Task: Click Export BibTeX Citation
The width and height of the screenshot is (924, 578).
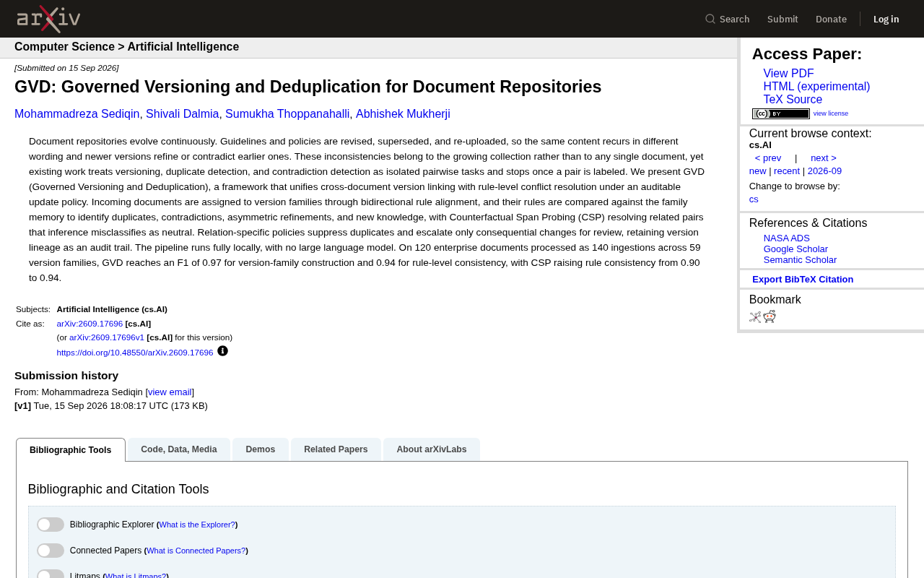Action: (x=803, y=280)
